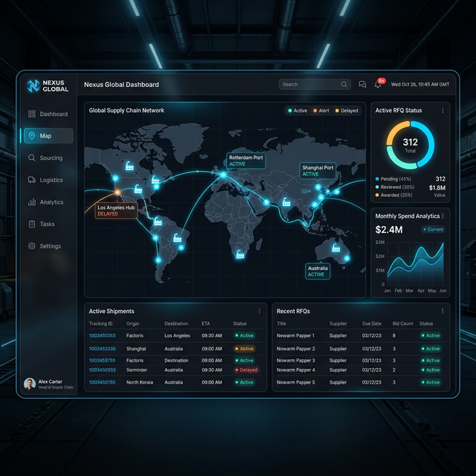This screenshot has height=476, width=476.
Task: Click the Pending (45%) legend entry
Action: [393, 179]
